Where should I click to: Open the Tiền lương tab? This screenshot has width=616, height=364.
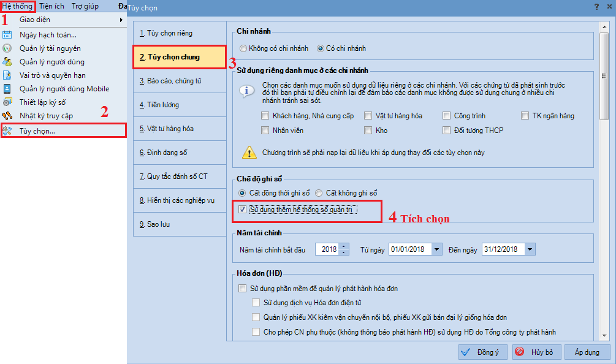point(180,105)
